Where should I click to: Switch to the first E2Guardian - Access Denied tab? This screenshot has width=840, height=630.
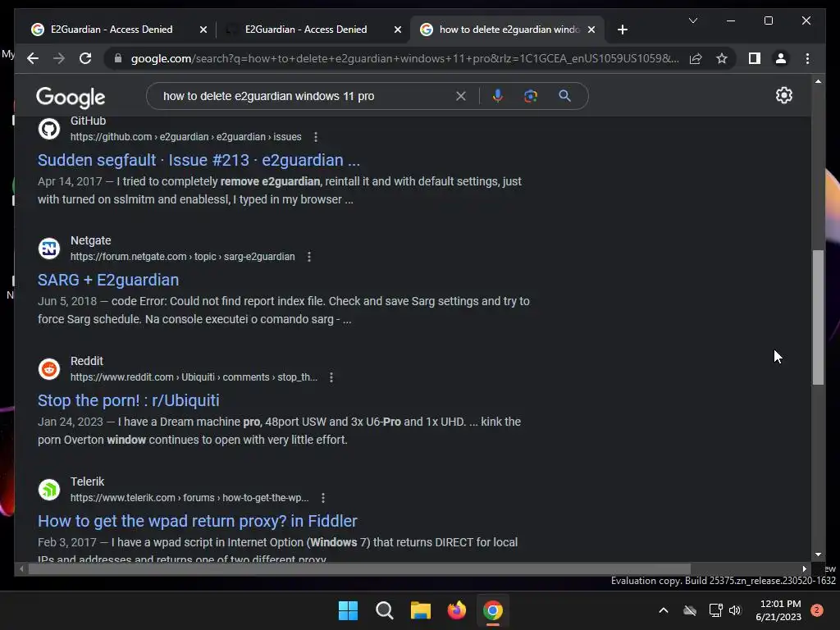click(x=112, y=30)
